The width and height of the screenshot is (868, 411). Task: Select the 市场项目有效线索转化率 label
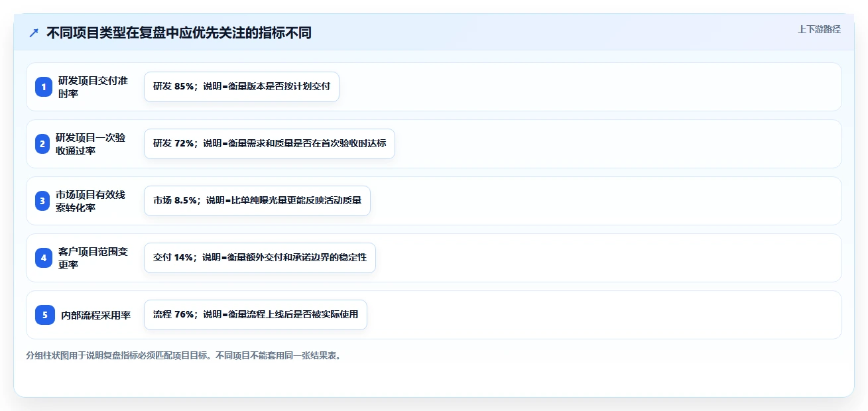tap(90, 201)
